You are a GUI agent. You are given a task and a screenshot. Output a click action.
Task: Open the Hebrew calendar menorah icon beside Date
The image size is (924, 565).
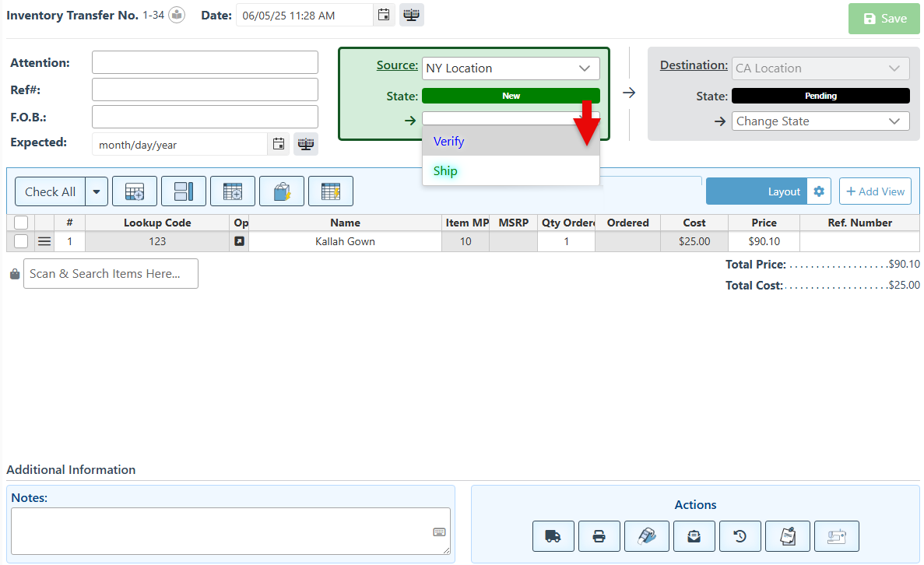tap(412, 15)
